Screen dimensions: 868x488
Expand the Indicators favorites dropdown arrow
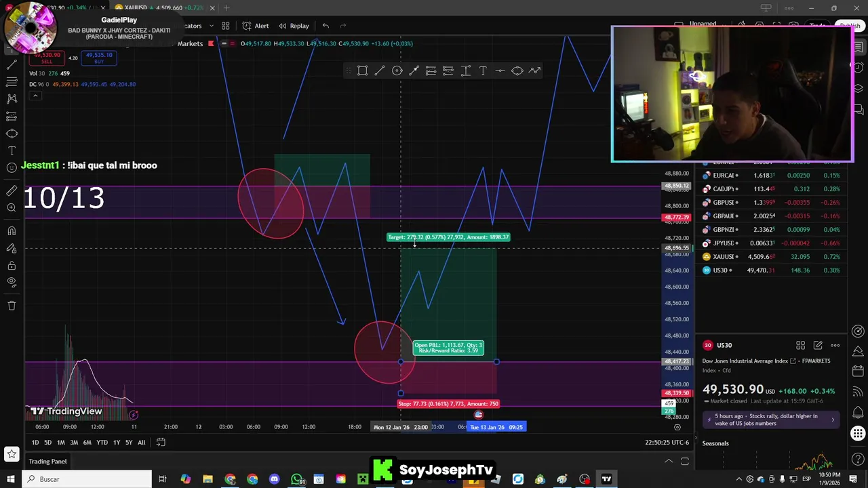(211, 26)
